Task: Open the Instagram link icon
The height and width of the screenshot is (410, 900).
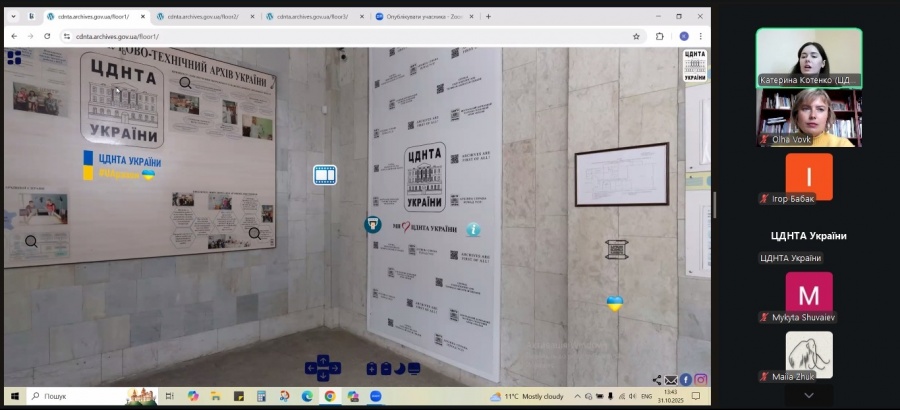Action: click(x=701, y=380)
